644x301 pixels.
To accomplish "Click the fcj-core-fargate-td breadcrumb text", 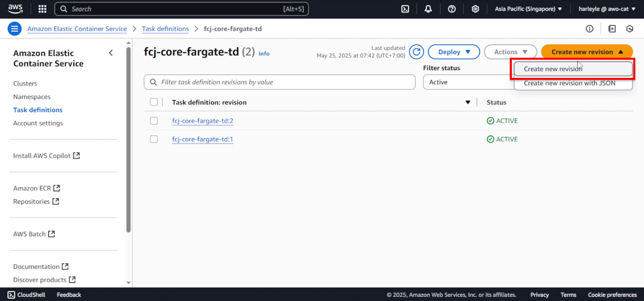I will point(233,29).
